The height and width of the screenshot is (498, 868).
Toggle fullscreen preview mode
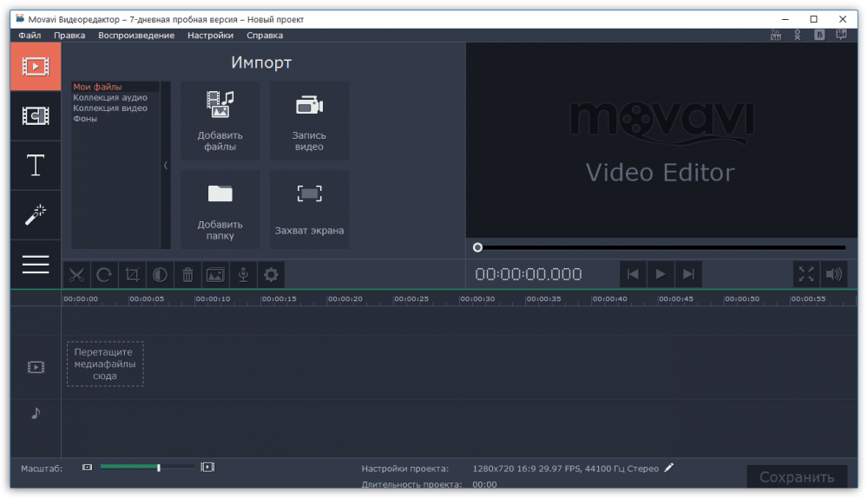[x=806, y=274]
